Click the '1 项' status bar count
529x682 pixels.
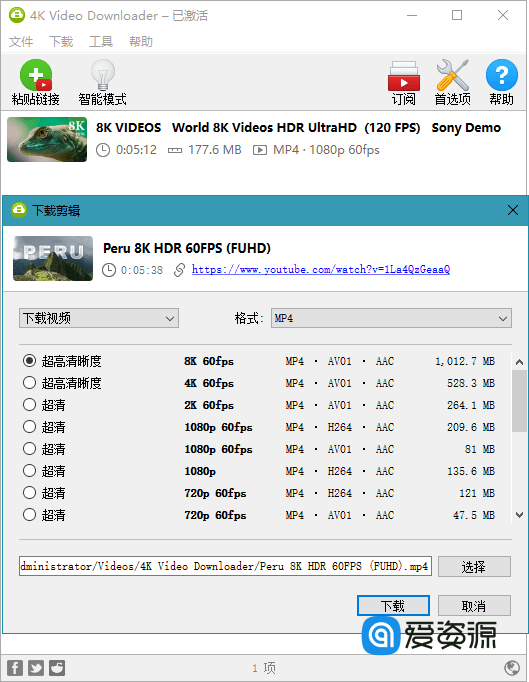(264, 668)
